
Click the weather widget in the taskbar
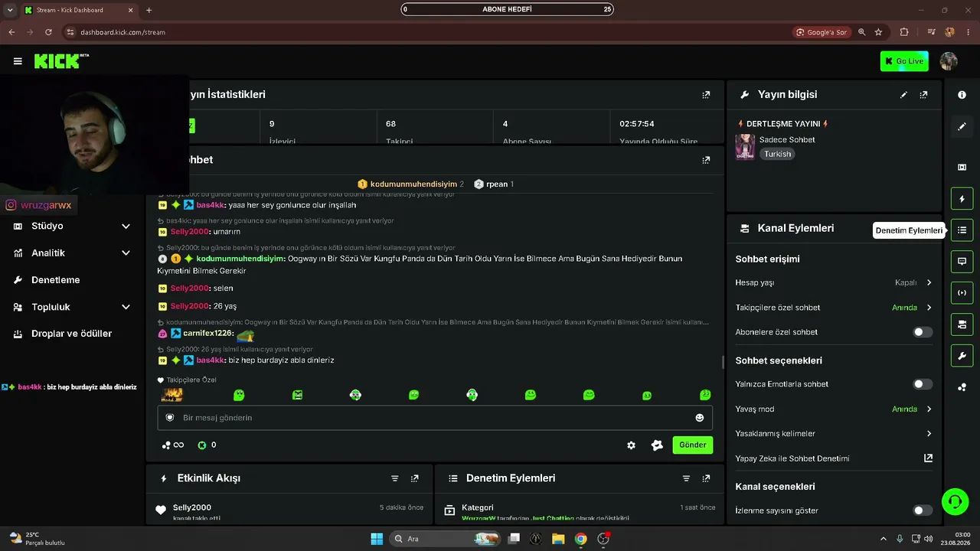click(37, 539)
